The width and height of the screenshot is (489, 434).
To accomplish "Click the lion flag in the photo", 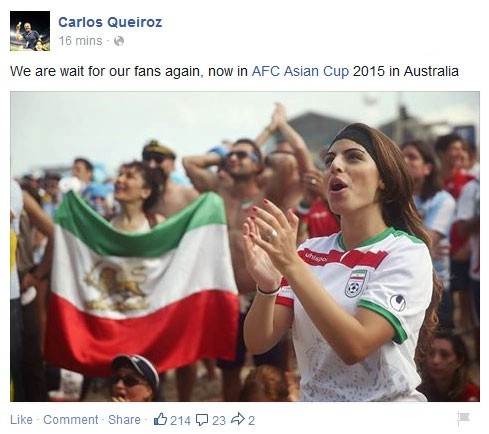I will click(142, 283).
